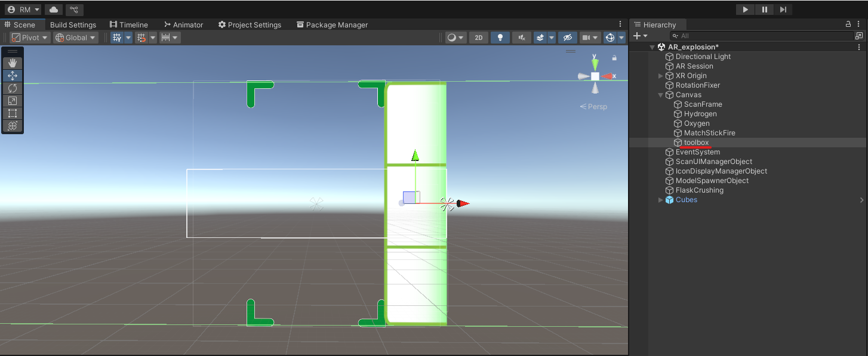
Task: Open Cubes prefab with right chevron
Action: coord(861,200)
